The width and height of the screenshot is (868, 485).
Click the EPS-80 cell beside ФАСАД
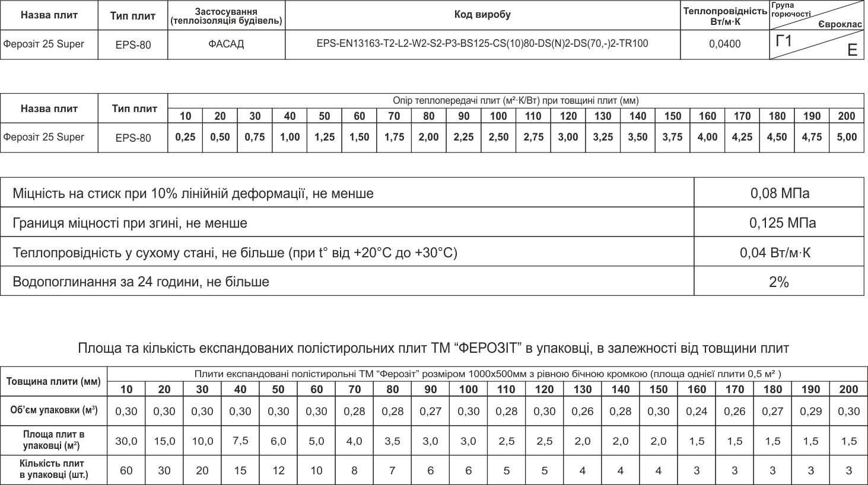point(133,45)
